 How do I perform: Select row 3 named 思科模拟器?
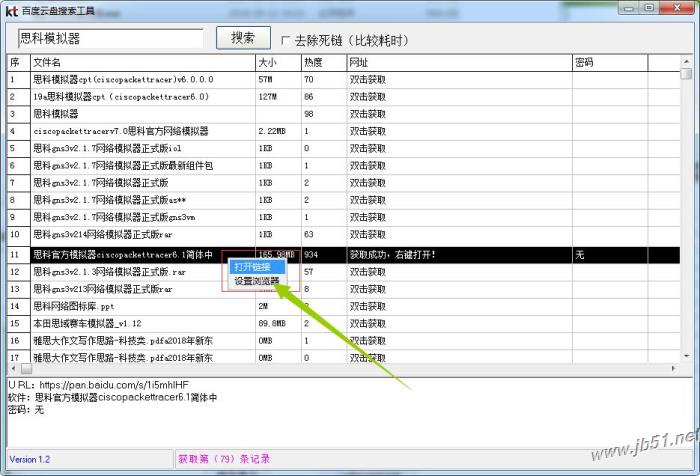tap(344, 114)
